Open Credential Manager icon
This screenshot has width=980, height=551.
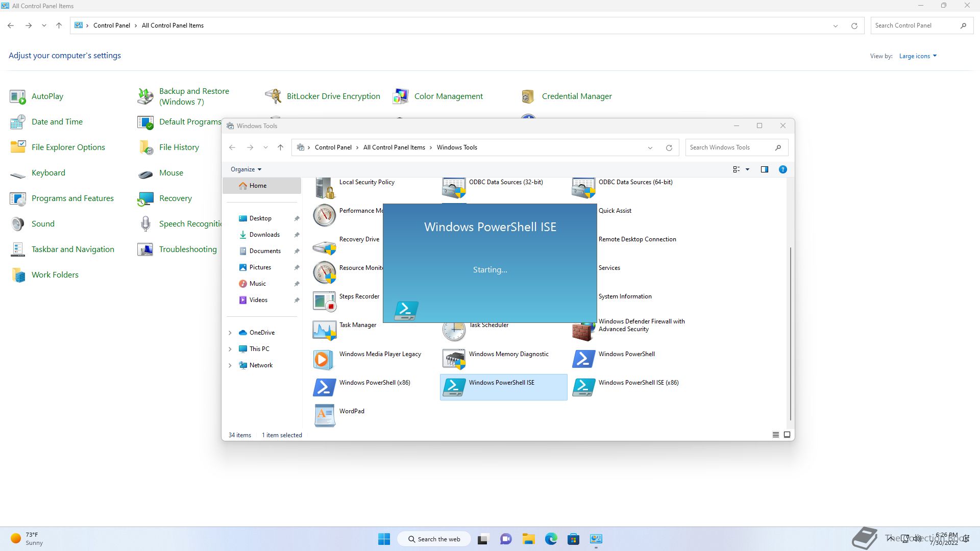528,96
